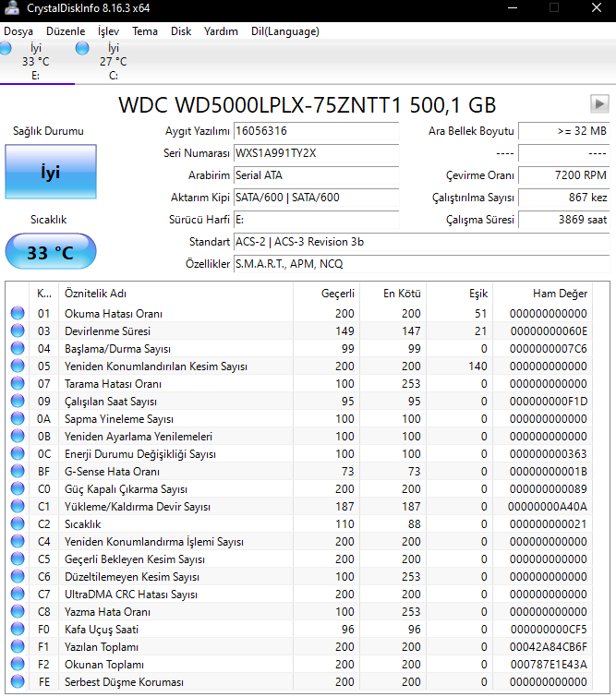Open the Dil(Language) menu
The height and width of the screenshot is (697, 616).
[x=285, y=31]
